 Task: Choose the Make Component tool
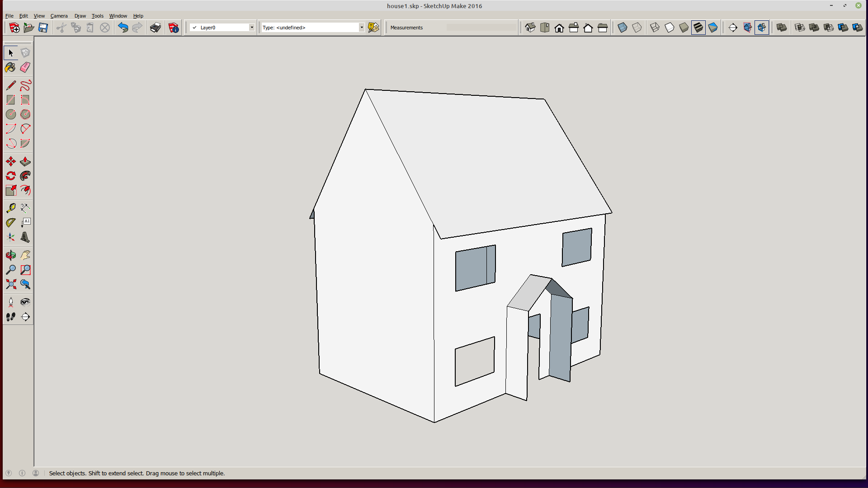[x=25, y=53]
